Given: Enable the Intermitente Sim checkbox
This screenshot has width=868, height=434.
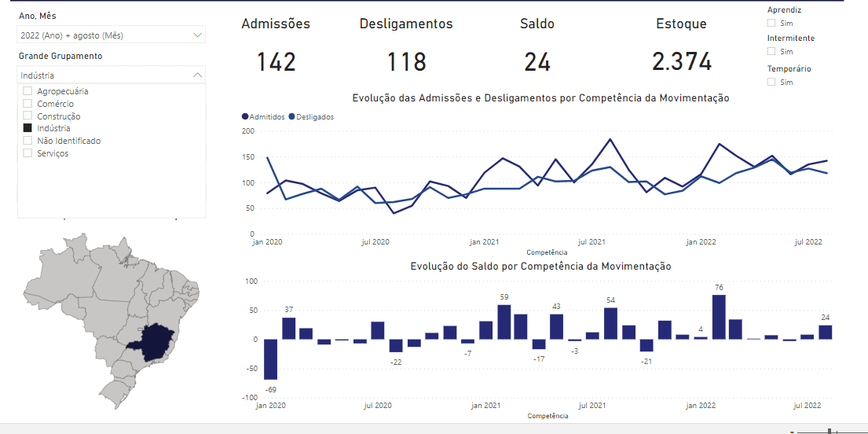Looking at the screenshot, I should click(x=771, y=51).
